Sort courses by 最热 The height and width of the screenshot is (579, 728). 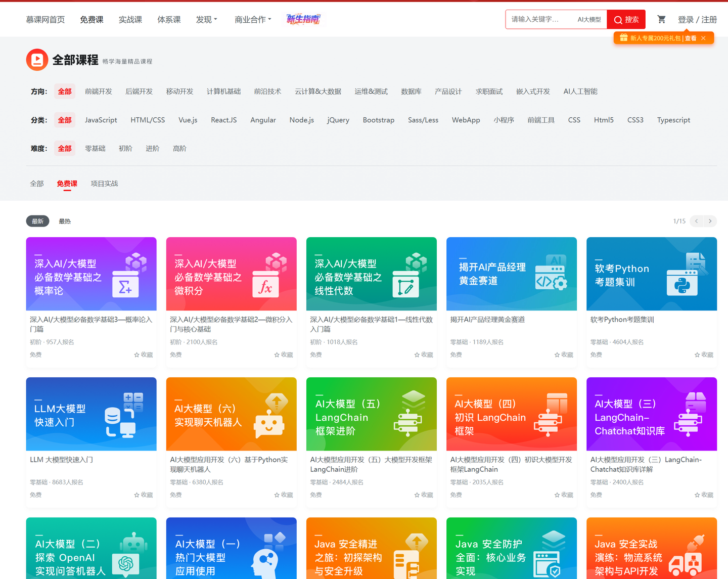[65, 221]
